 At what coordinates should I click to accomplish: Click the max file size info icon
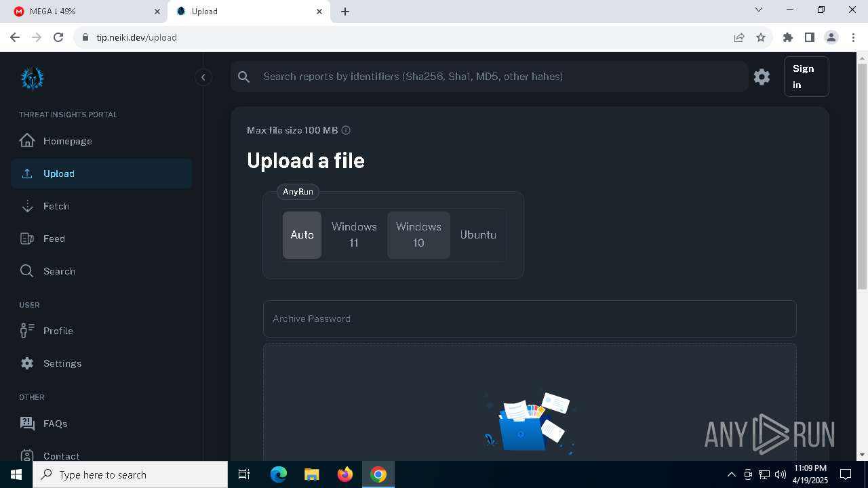coord(346,130)
